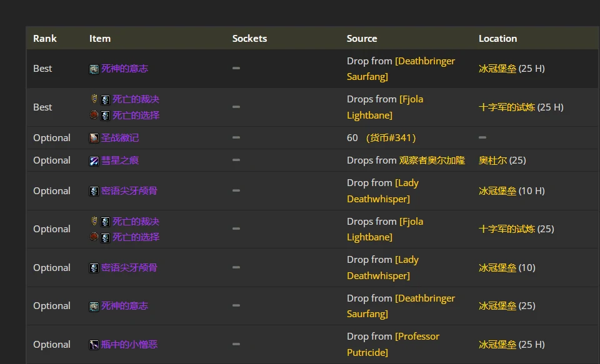Viewport: 600px width, 364px height.
Task: Click the 彗星之痕 item icon
Action: 94,161
